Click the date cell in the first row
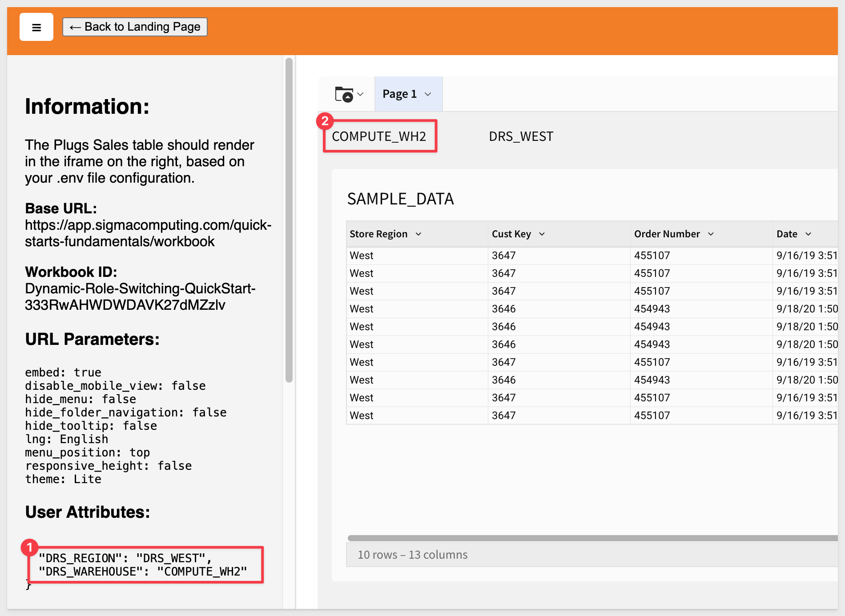Image resolution: width=845 pixels, height=616 pixels. click(x=805, y=256)
